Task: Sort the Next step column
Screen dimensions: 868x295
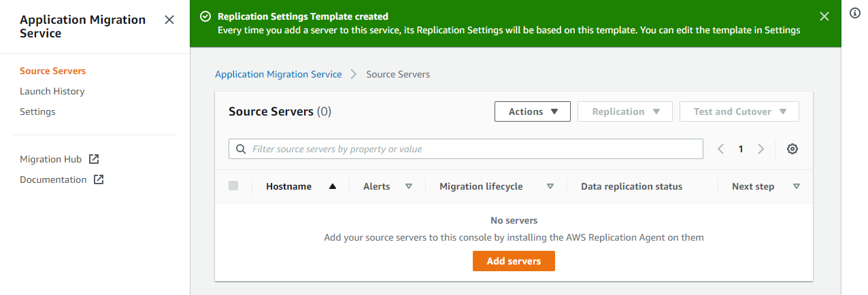Action: (797, 186)
